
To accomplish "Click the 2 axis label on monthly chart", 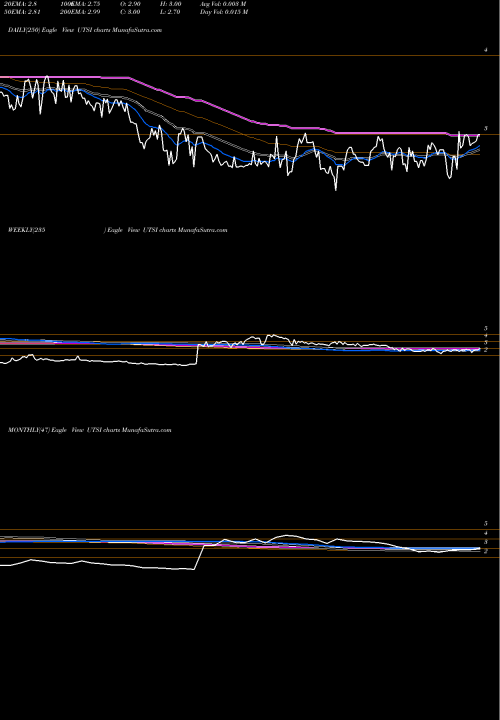I will click(486, 551).
